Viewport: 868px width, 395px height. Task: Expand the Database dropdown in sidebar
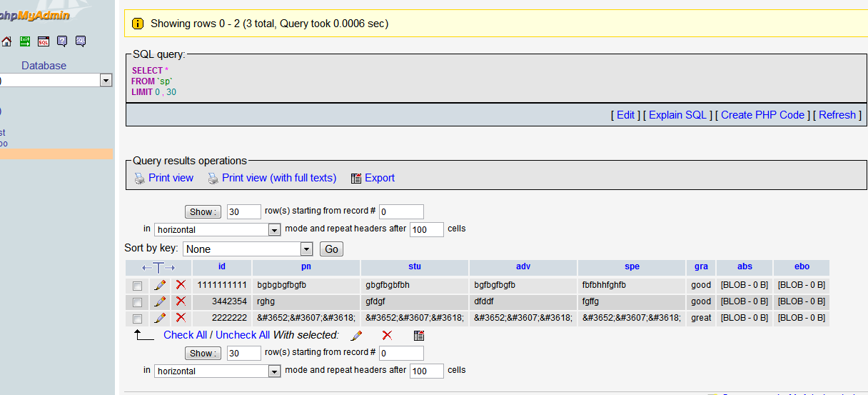coord(106,81)
